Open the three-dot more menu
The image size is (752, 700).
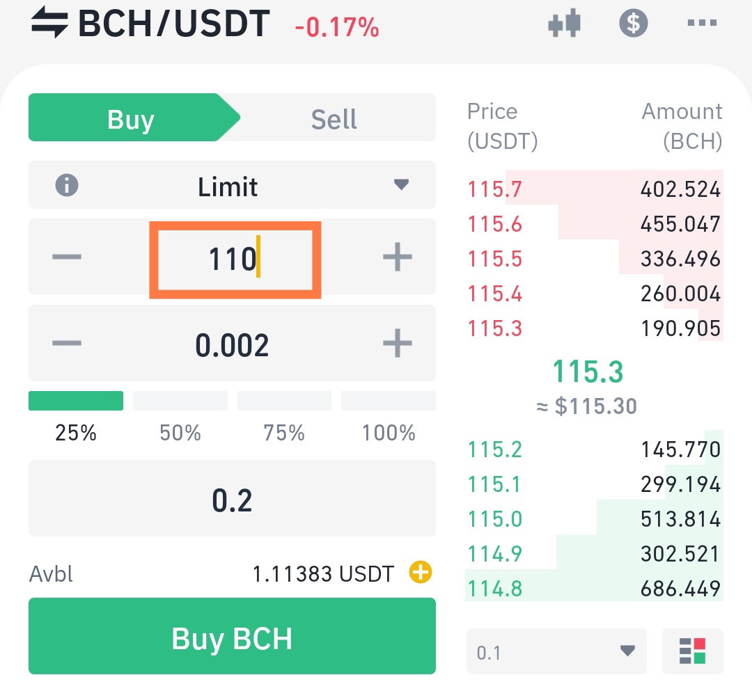(702, 22)
